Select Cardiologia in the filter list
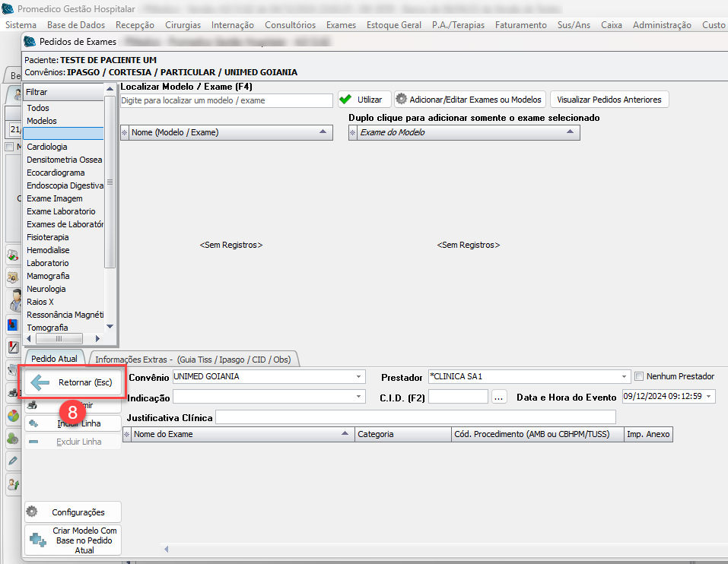Screen dimensions: 728x564 (47, 147)
